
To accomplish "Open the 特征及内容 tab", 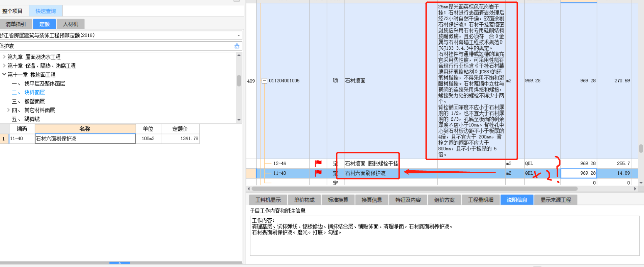I will click(408, 200).
